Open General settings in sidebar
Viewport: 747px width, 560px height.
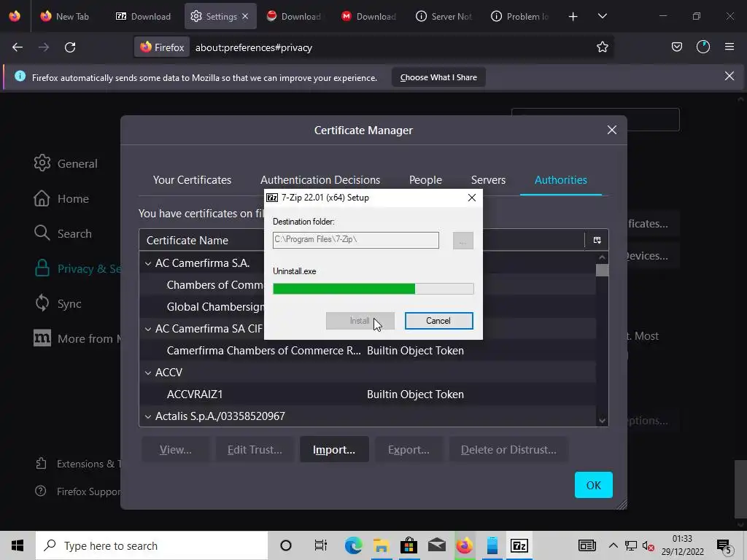pyautogui.click(x=66, y=163)
